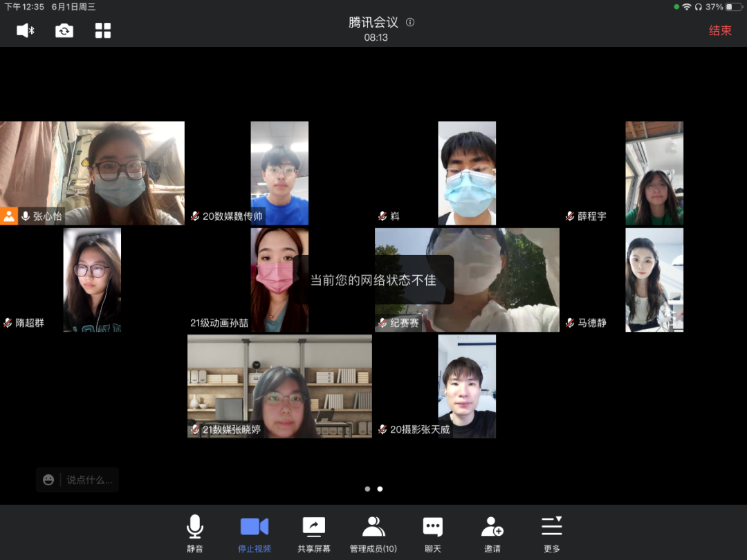Select 20摄影张天威's video tile
747x560 pixels.
(467, 386)
